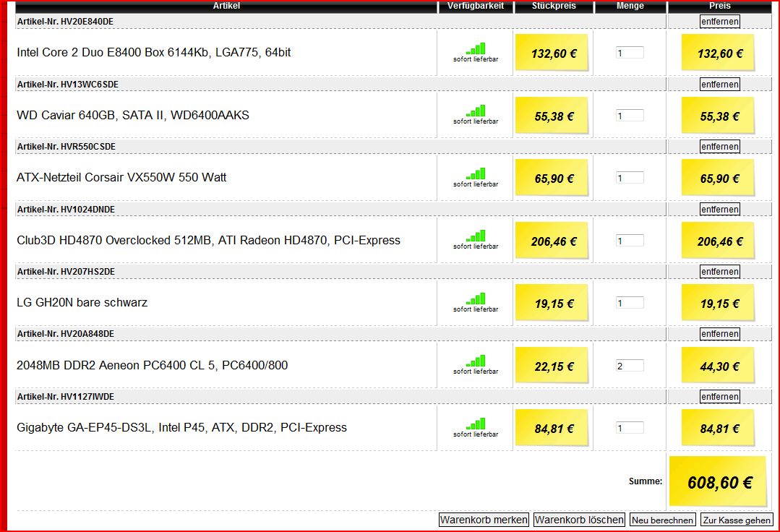Click product name 2048MB DDR2 Aeneon PC6400
This screenshot has height=532, width=780.
pos(153,365)
